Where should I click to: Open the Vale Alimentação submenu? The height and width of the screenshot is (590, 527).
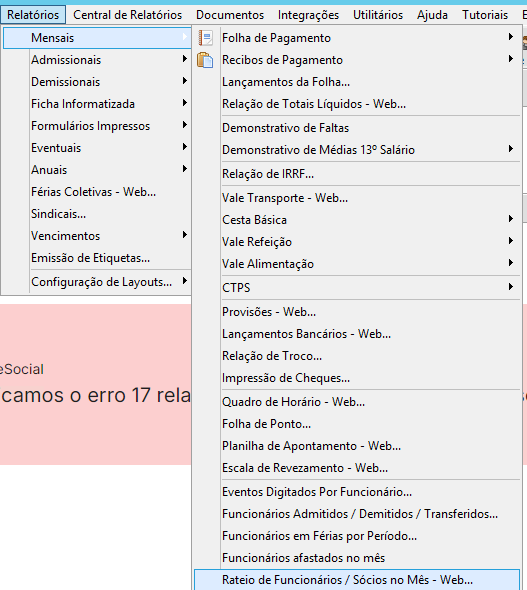pyautogui.click(x=357, y=264)
